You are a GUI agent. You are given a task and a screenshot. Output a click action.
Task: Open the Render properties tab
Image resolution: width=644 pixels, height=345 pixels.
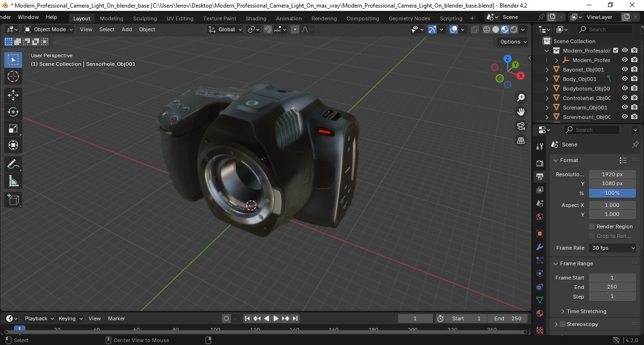(539, 163)
